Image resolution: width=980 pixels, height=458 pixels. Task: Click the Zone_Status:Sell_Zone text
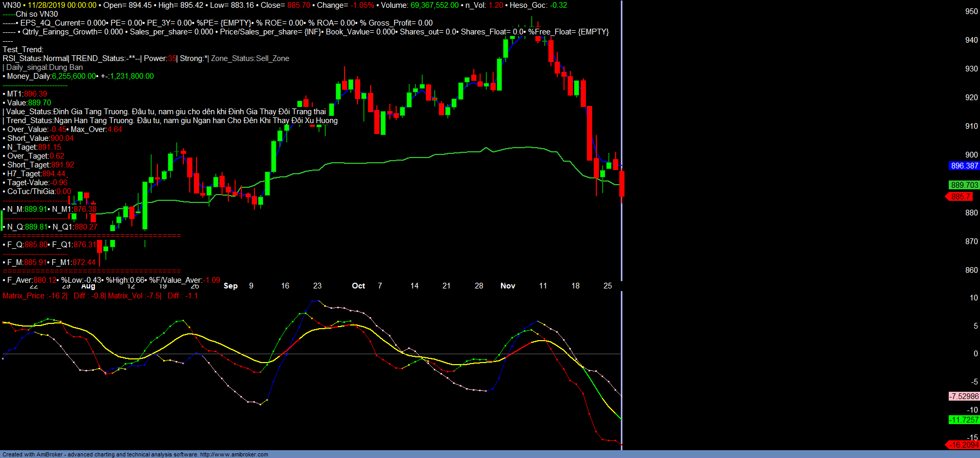pyautogui.click(x=250, y=58)
